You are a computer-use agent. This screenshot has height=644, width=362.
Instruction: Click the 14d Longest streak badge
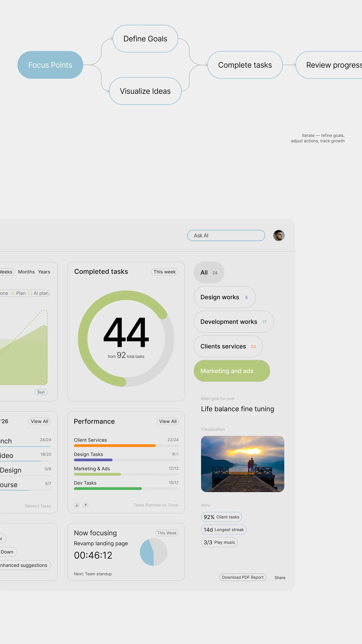[x=224, y=530]
